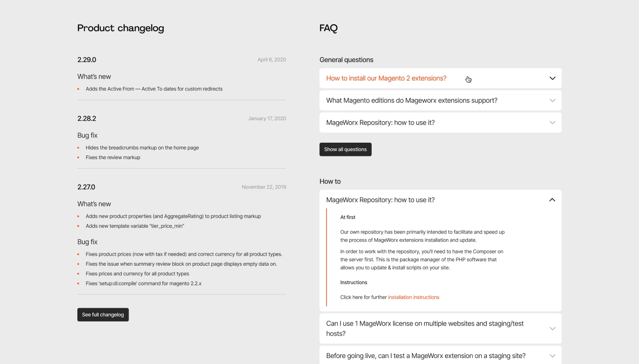Click the 'Show all questions' button
The image size is (639, 364).
tap(345, 149)
